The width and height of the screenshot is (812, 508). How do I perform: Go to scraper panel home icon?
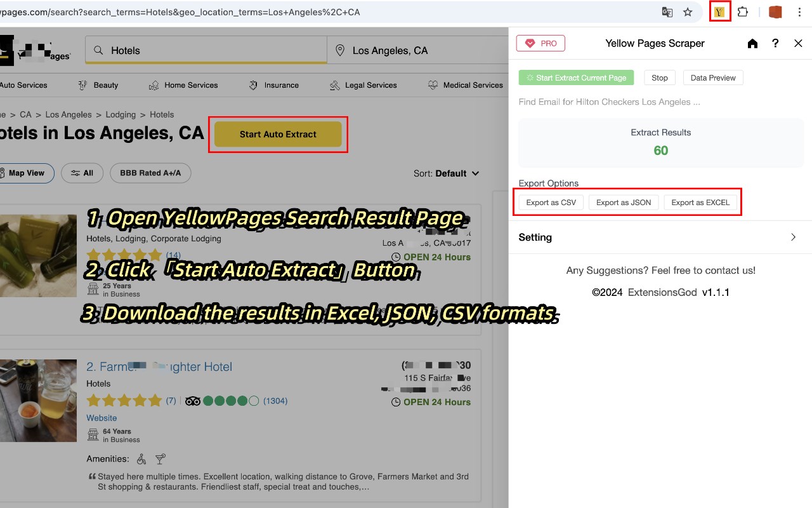[x=752, y=43]
